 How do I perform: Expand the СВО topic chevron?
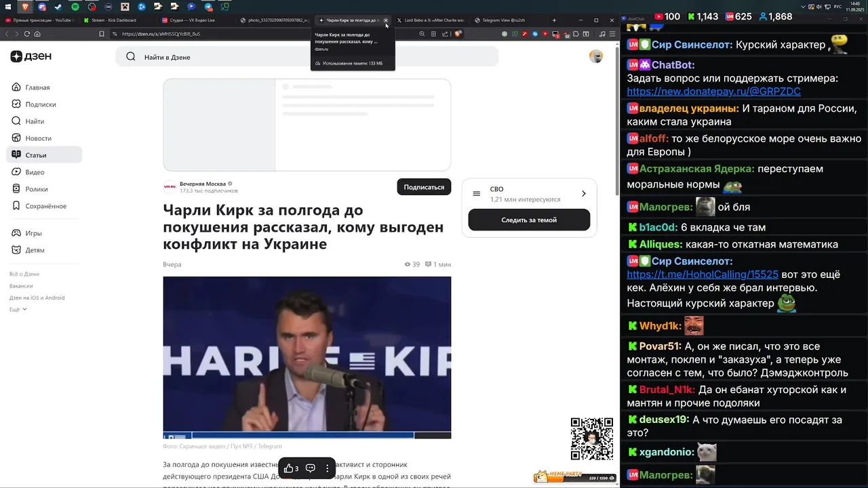coord(583,194)
